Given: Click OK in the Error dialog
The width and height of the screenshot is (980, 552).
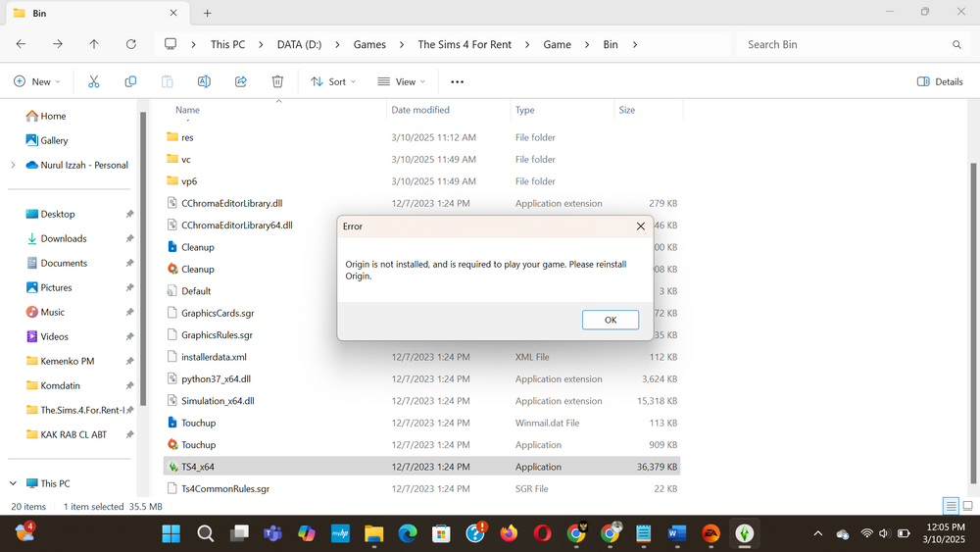Looking at the screenshot, I should (610, 320).
